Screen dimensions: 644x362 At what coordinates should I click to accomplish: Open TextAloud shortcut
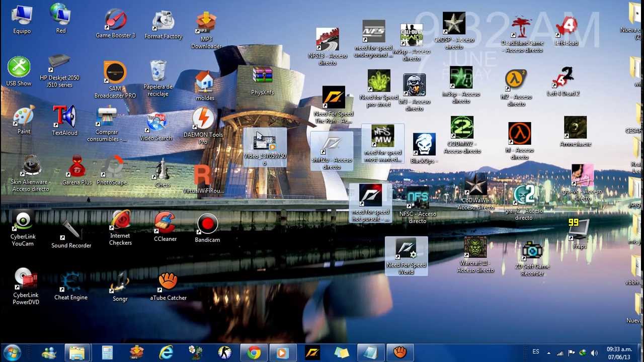[x=64, y=121]
